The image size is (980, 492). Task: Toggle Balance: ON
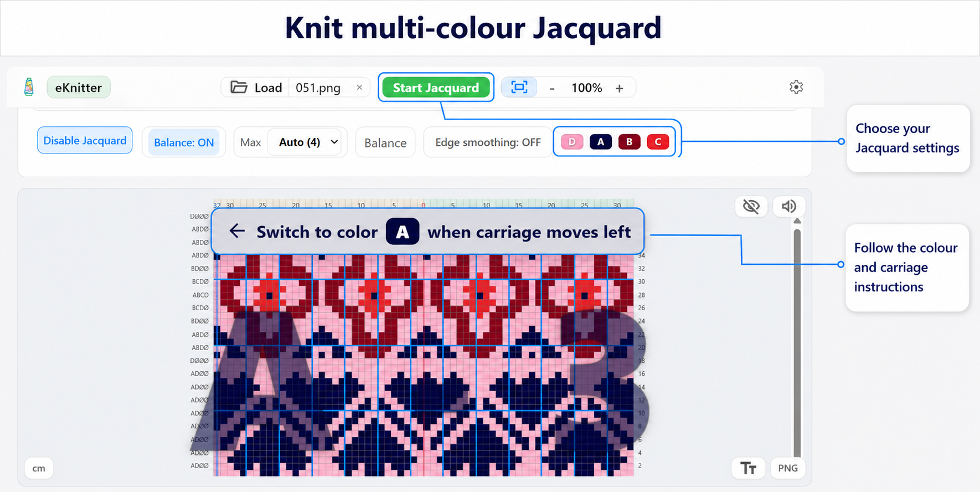point(184,142)
